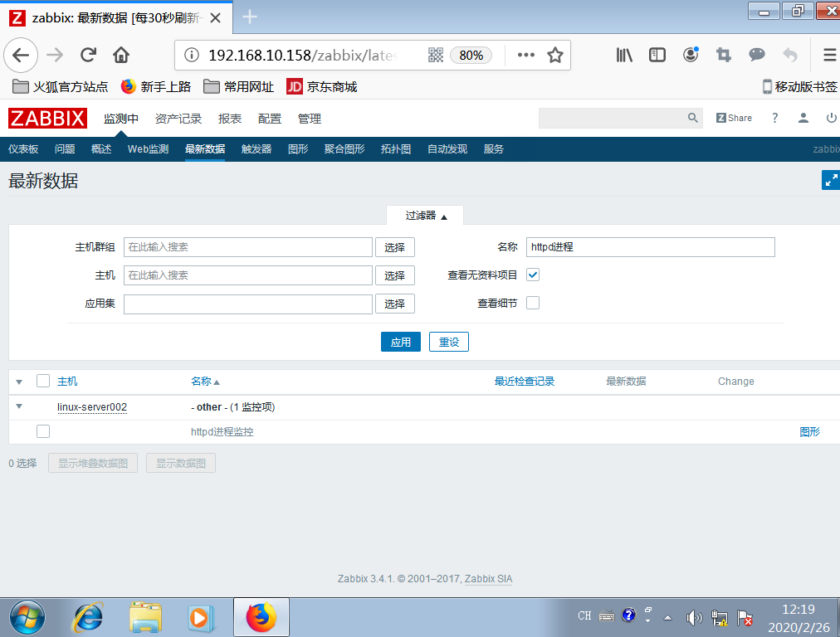Toggle fullscreen with the expand icon
The image size is (840, 637).
point(831,180)
